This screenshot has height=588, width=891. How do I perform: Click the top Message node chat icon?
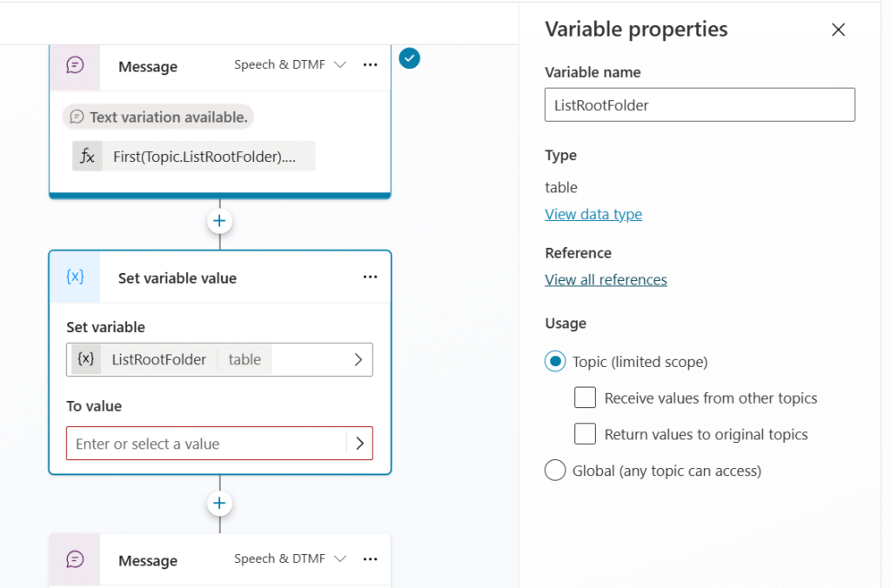tap(75, 65)
